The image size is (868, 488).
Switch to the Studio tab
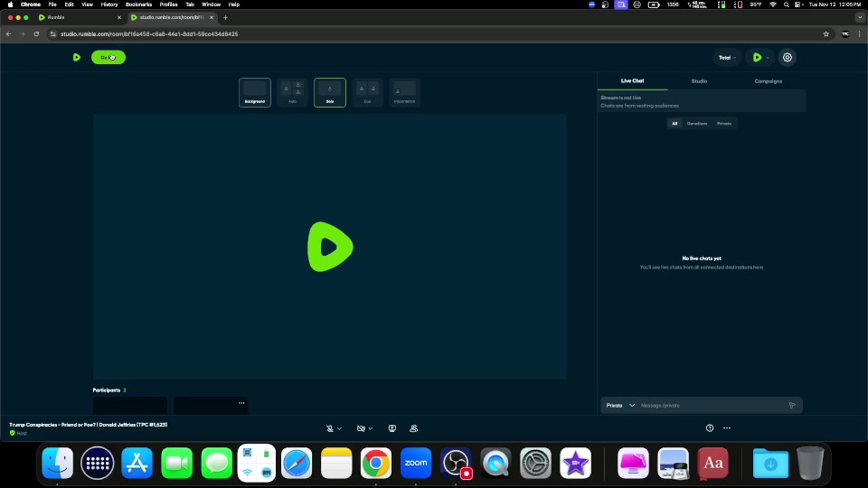coord(699,81)
